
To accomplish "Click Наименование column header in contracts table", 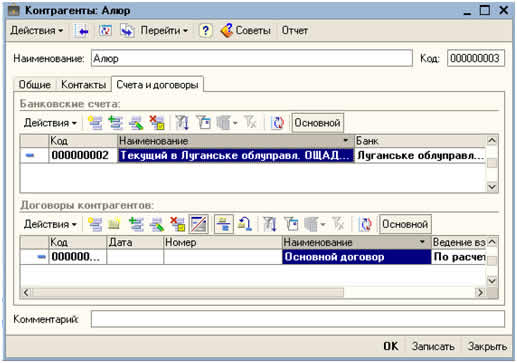I will 356,242.
